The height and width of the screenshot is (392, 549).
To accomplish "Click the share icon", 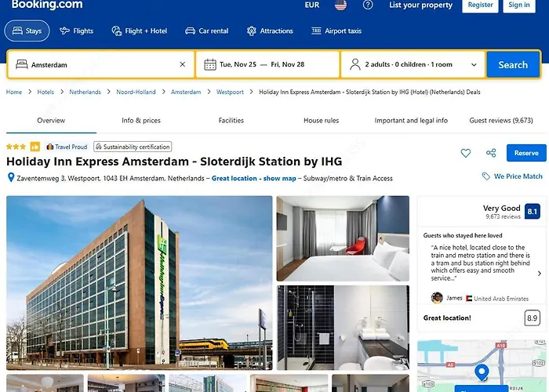I will click(x=491, y=153).
